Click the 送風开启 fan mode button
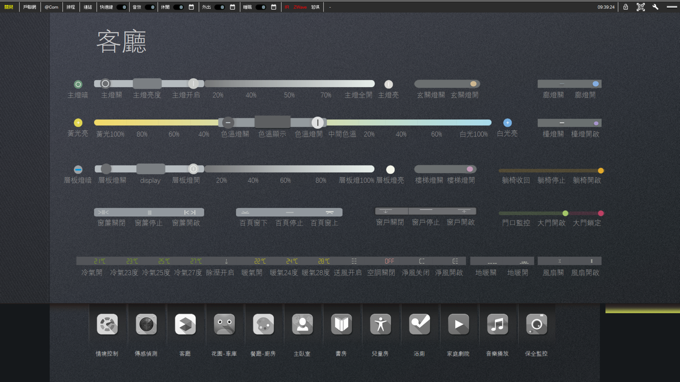This screenshot has height=382, width=680. (354, 261)
